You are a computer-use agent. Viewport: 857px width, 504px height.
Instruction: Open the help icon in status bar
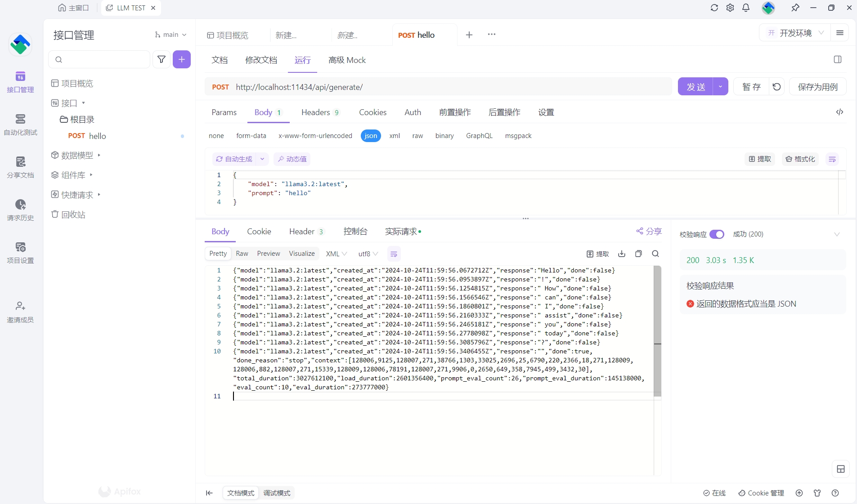click(835, 493)
